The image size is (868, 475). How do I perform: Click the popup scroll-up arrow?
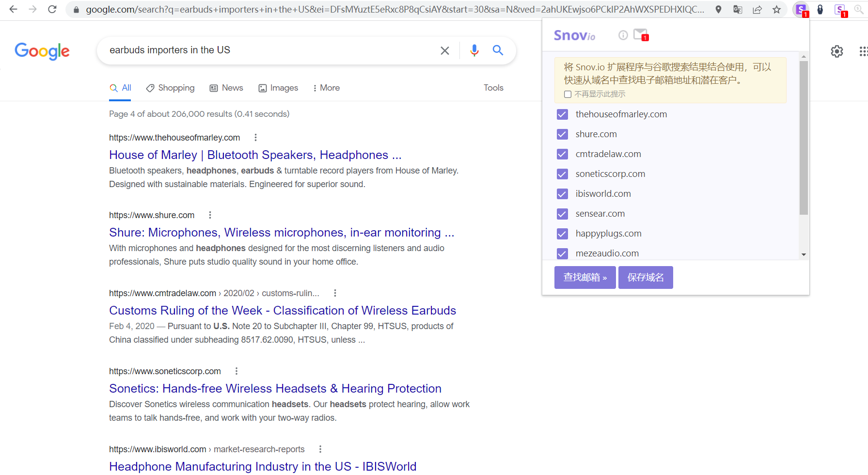(x=804, y=57)
